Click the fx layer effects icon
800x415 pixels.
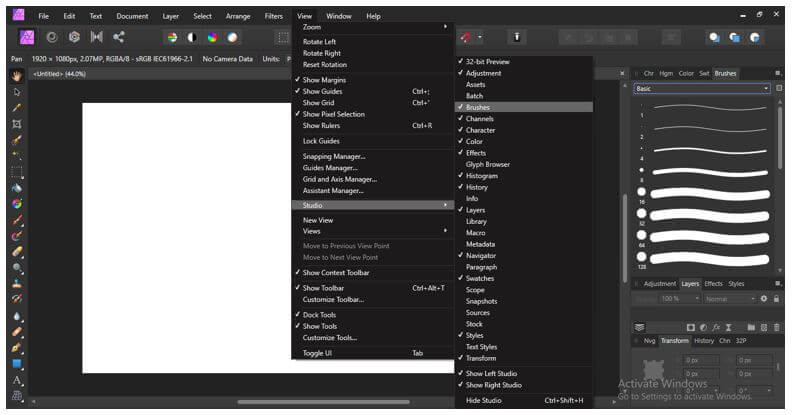pos(716,327)
